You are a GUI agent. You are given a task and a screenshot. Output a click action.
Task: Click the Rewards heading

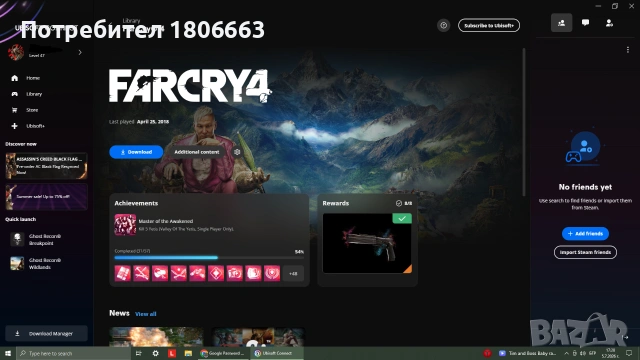pos(336,203)
